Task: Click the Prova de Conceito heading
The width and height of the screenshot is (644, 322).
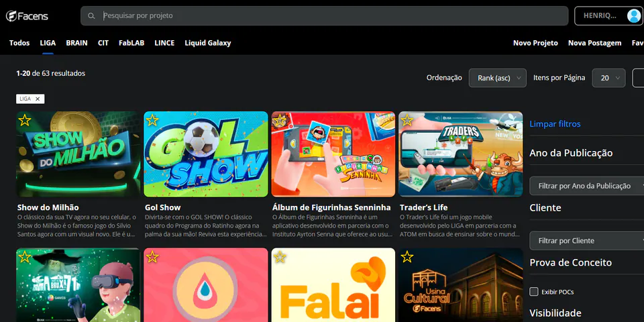Action: (x=570, y=262)
